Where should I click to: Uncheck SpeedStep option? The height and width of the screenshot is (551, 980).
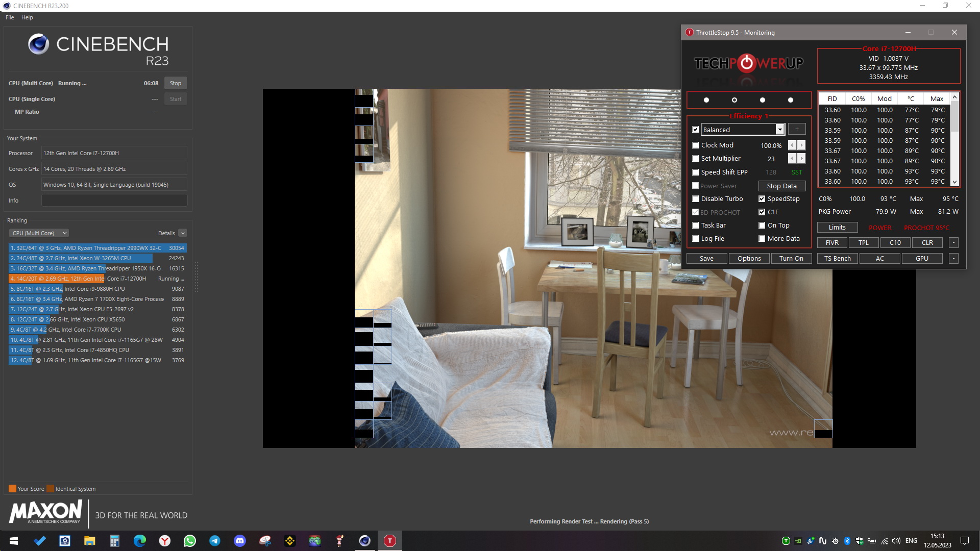click(x=762, y=199)
